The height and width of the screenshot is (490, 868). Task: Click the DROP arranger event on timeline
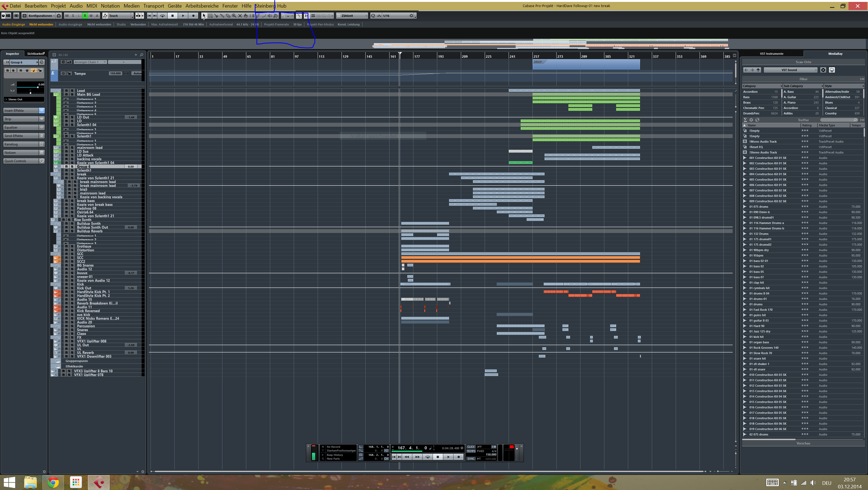pyautogui.click(x=586, y=64)
